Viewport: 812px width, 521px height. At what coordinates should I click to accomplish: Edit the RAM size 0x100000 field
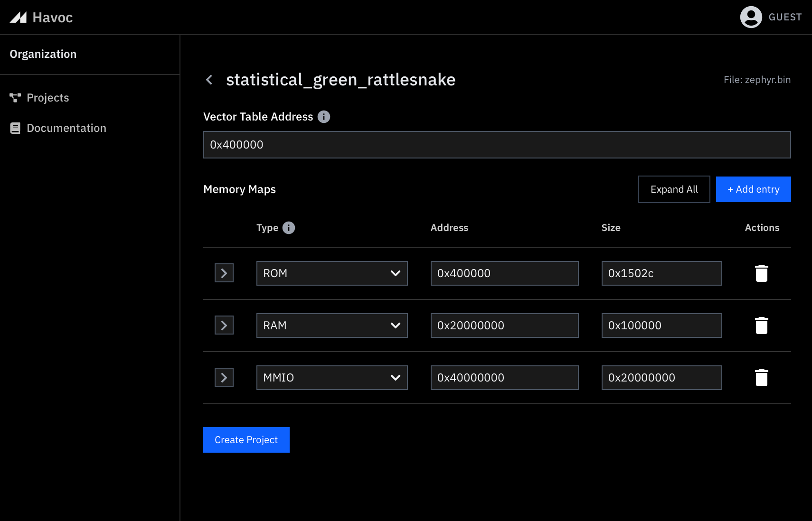pos(661,326)
